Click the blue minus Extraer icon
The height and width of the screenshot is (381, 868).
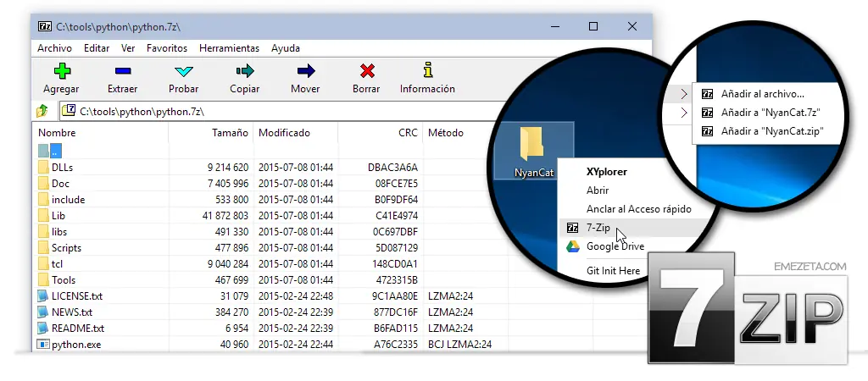[x=122, y=71]
